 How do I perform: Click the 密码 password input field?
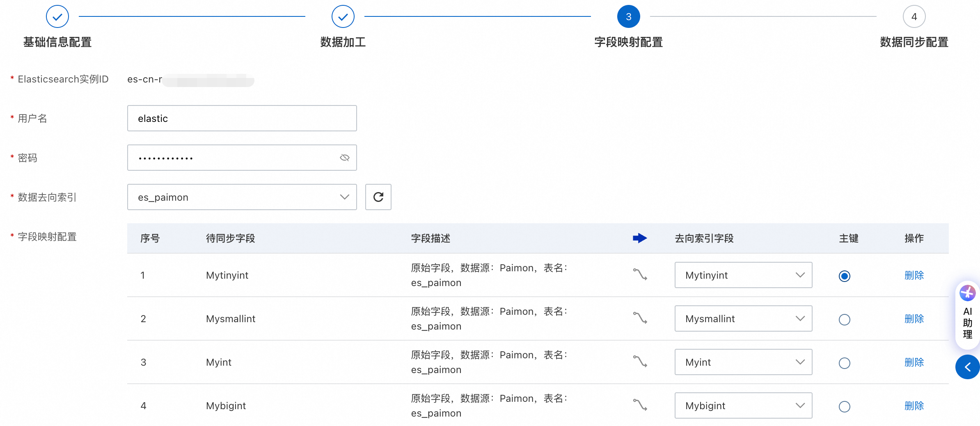click(242, 158)
